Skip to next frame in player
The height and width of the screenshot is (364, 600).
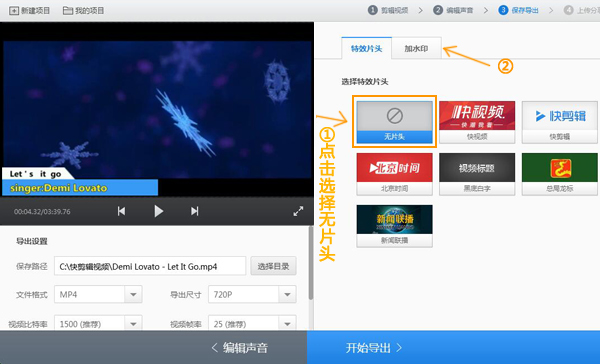194,211
